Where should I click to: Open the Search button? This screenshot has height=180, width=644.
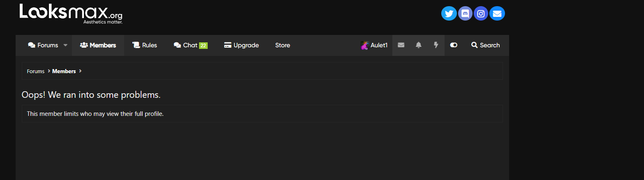486,45
